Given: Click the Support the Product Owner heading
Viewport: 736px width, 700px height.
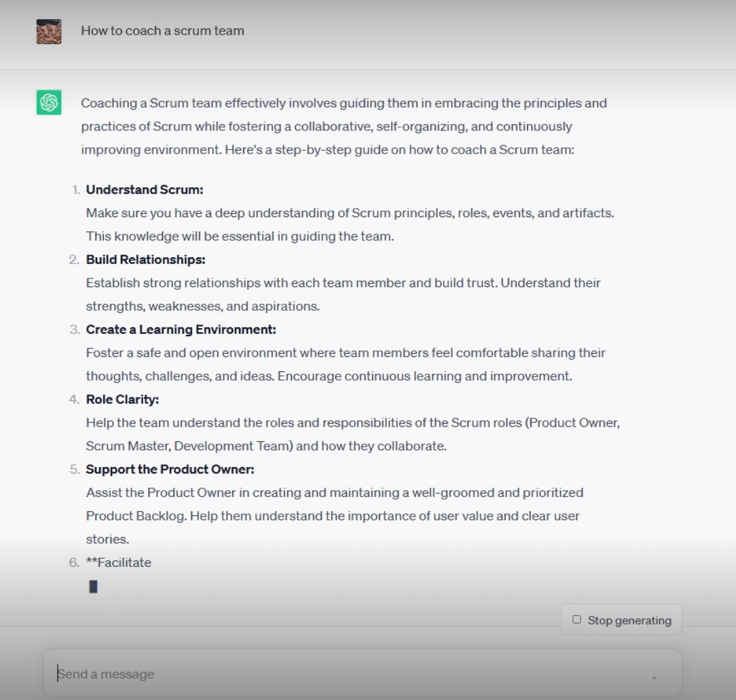Looking at the screenshot, I should [x=170, y=469].
